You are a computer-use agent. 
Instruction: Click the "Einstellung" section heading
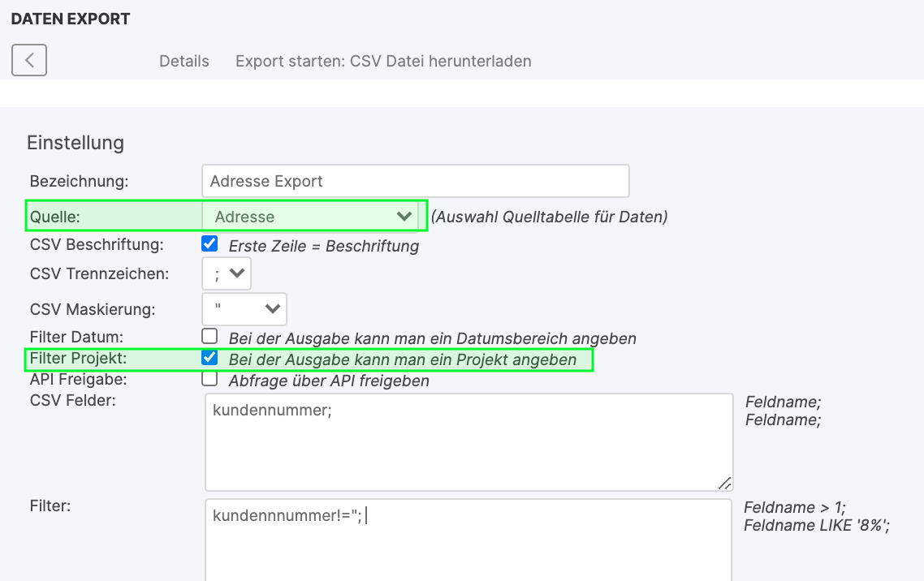[76, 143]
